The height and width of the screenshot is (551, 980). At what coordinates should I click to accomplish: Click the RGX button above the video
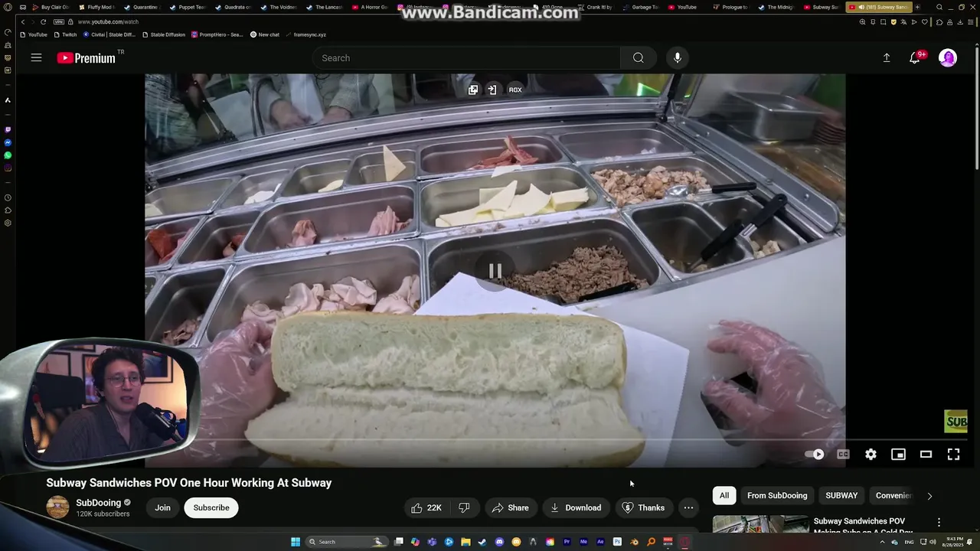pyautogui.click(x=515, y=90)
